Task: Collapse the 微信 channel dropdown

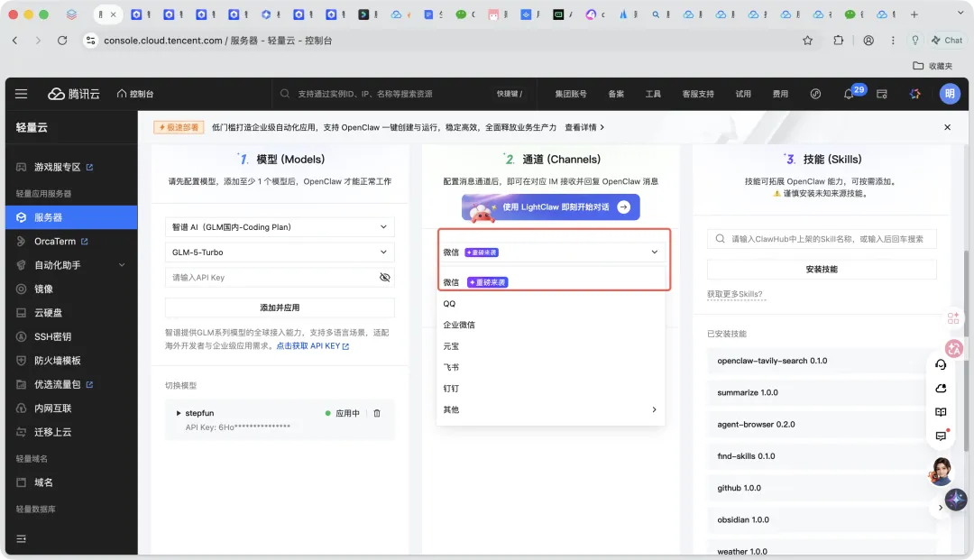Action: coord(551,252)
